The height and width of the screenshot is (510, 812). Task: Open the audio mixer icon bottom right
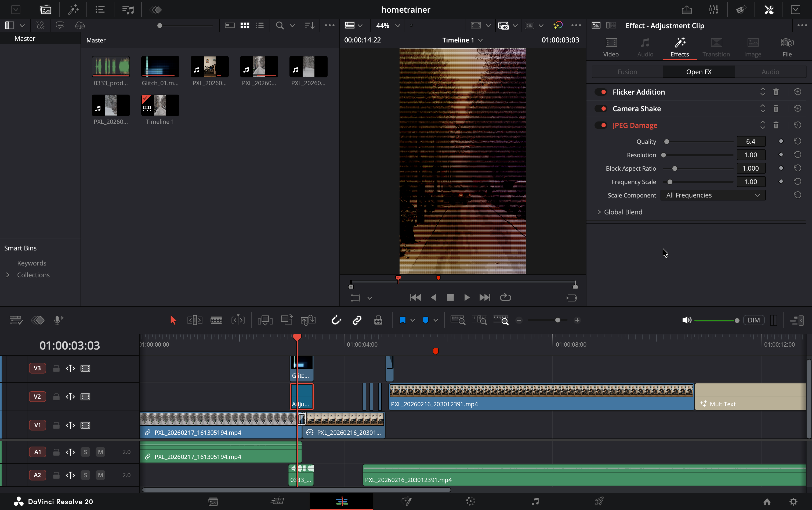[x=797, y=320]
